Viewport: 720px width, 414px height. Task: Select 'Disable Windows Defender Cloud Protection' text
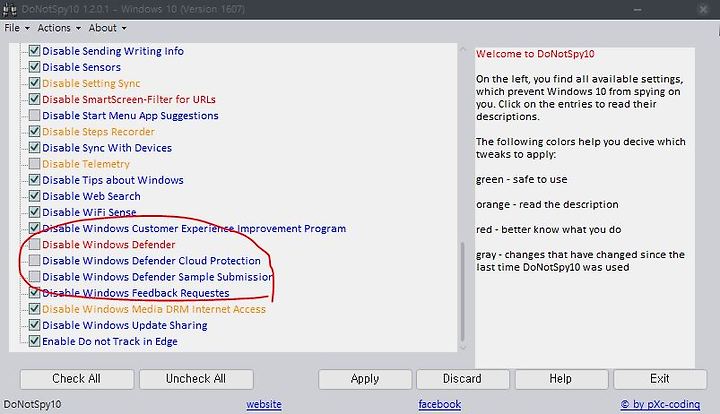(152, 261)
